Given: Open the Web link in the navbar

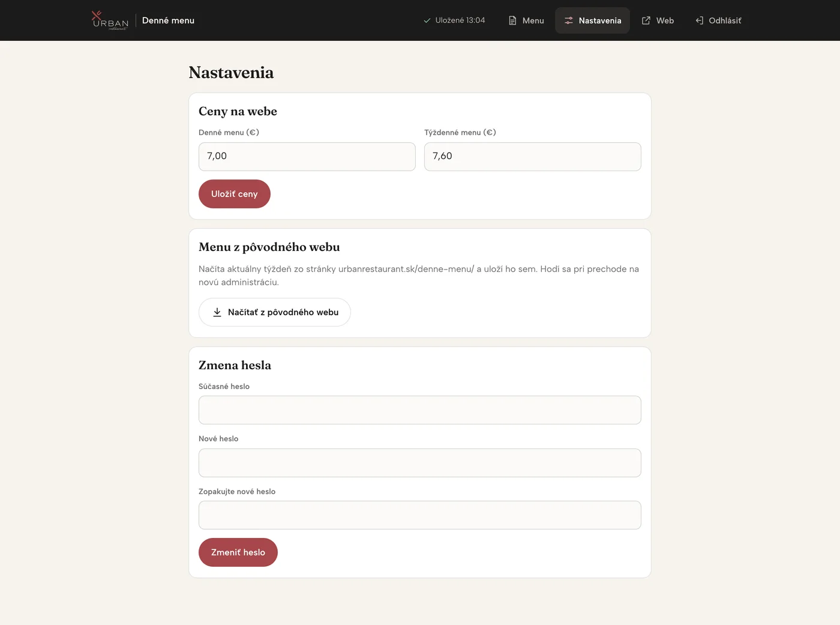Looking at the screenshot, I should click(x=658, y=20).
